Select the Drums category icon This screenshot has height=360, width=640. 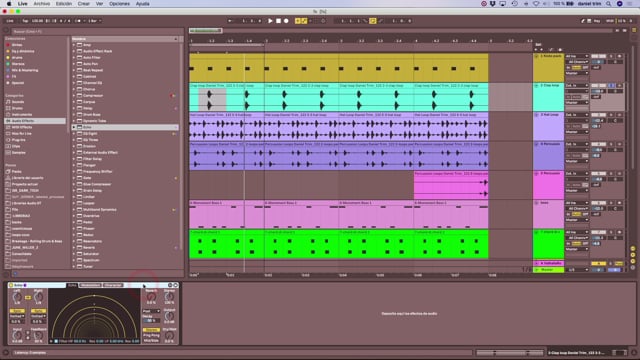coord(8,108)
